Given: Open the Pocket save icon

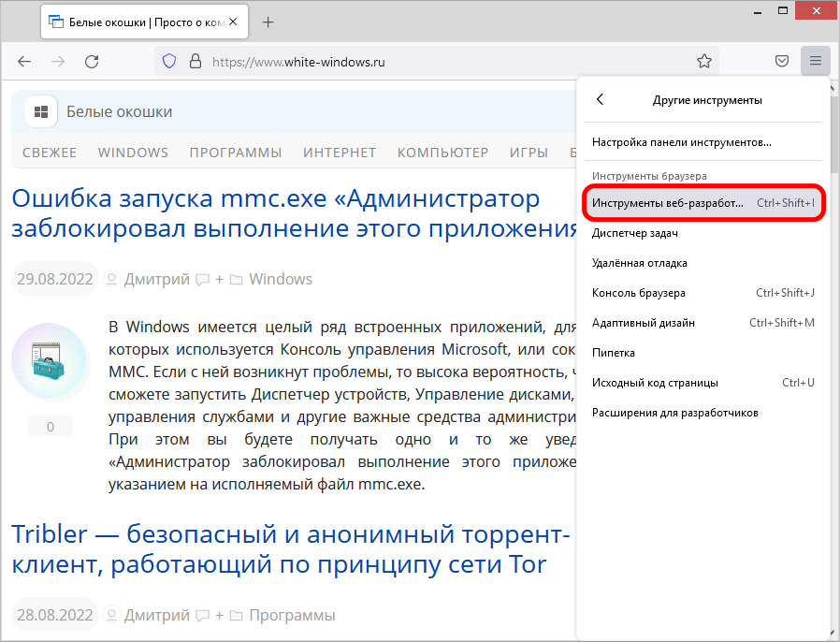Looking at the screenshot, I should point(782,61).
